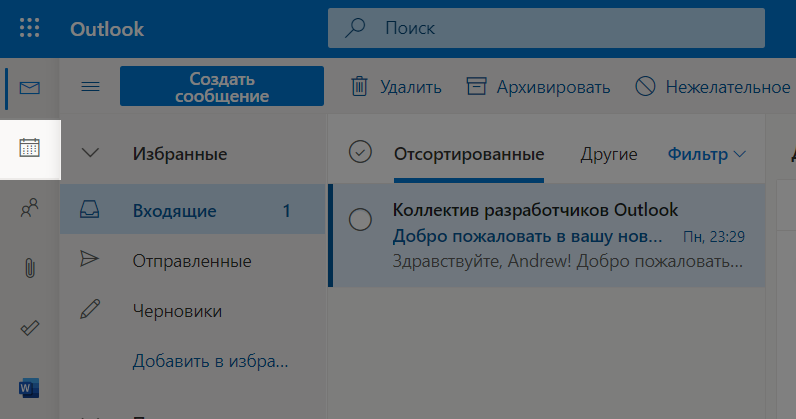Image resolution: width=796 pixels, height=419 pixels.
Task: Open subject Добро пожаловать в вашу нов...
Action: [527, 236]
